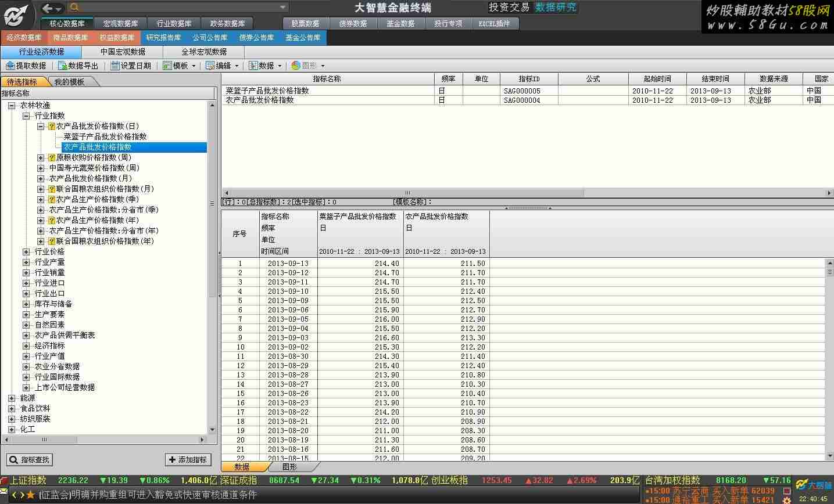The image size is (834, 504).
Task: Click the 图形 pie chart icon
Action: pos(296,66)
